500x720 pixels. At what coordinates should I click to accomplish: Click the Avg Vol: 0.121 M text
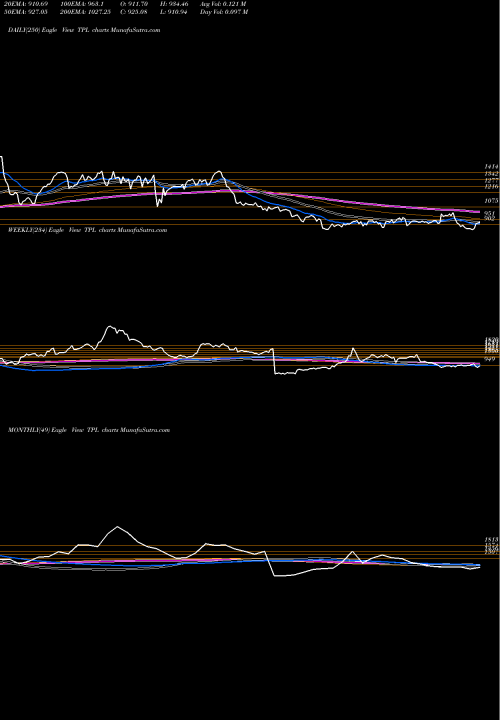(223, 4)
